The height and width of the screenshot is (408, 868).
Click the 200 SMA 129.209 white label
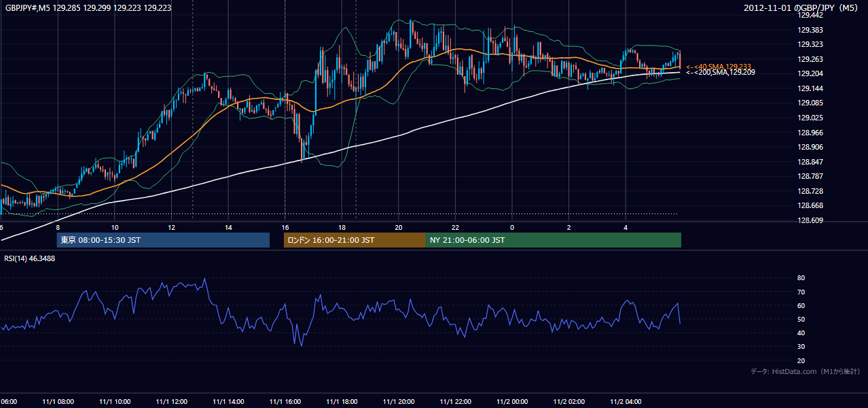[x=720, y=72]
